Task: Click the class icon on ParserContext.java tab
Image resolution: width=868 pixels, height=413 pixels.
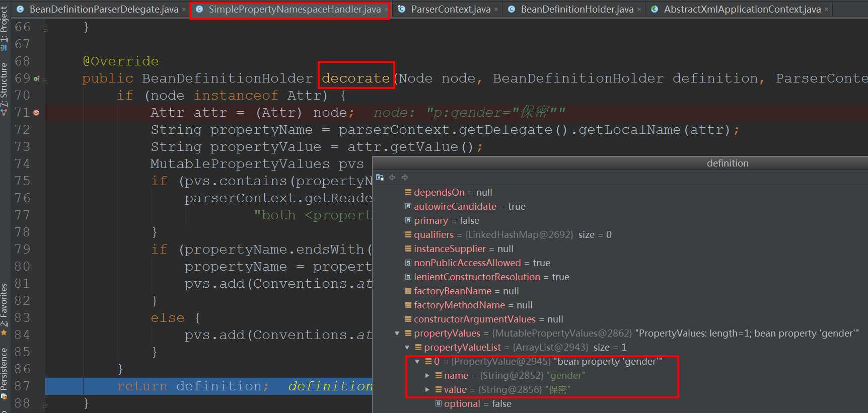Action: (x=401, y=9)
